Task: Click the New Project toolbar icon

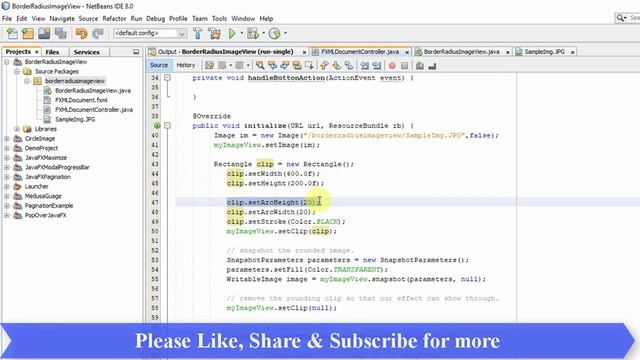Action: pyautogui.click(x=28, y=33)
